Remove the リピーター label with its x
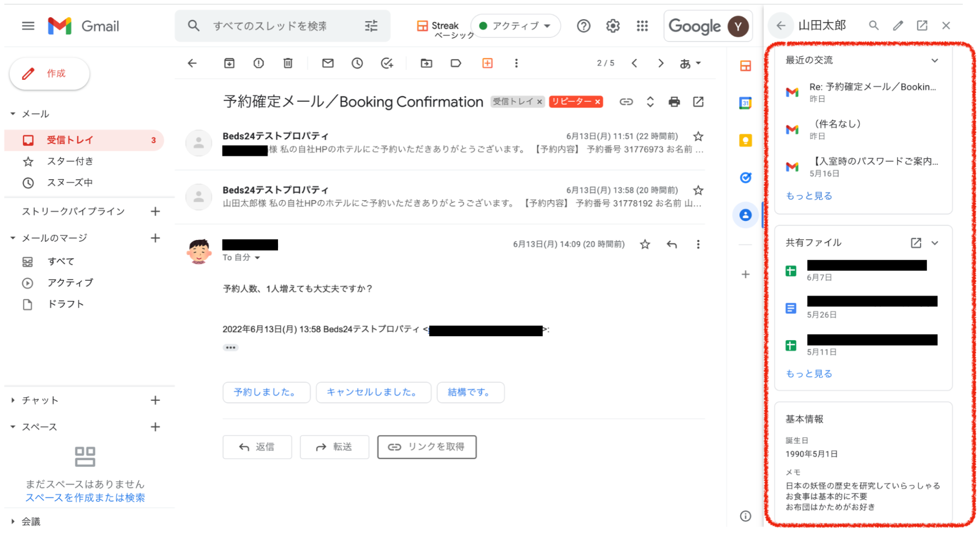The width and height of the screenshot is (980, 538). point(598,102)
